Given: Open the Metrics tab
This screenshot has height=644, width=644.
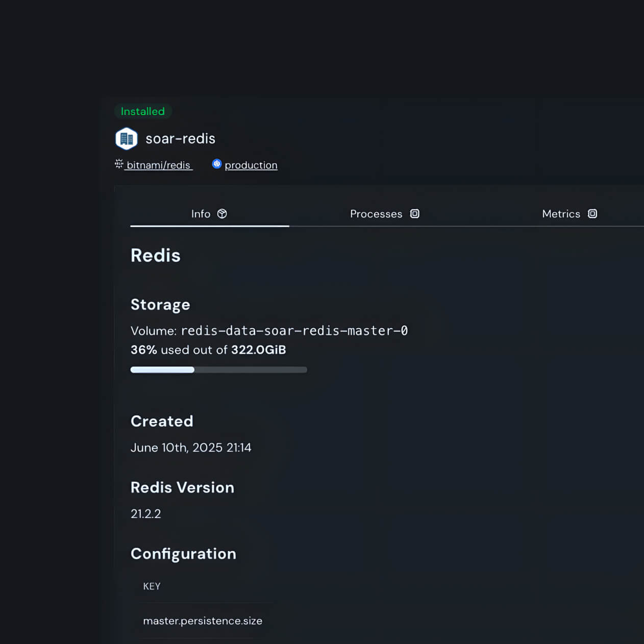Looking at the screenshot, I should [569, 214].
